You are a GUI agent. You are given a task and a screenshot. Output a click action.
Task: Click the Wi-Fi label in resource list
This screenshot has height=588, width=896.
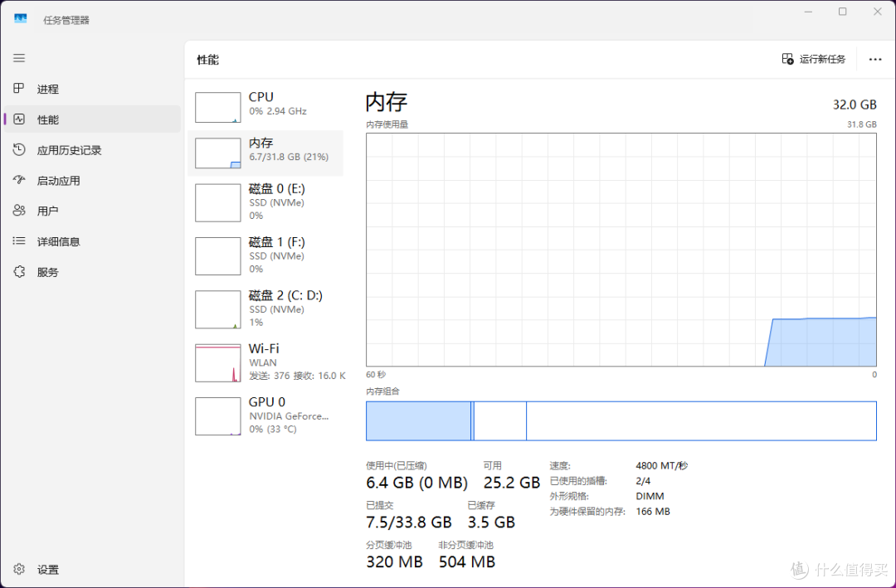pyautogui.click(x=264, y=348)
